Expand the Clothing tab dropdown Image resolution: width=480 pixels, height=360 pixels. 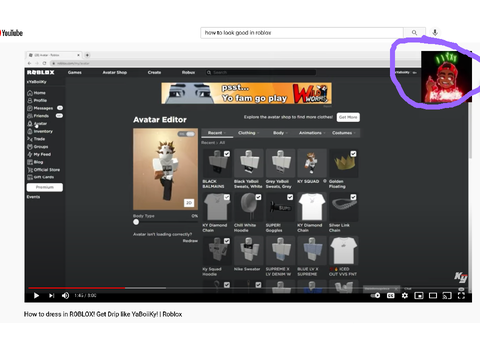tap(249, 133)
